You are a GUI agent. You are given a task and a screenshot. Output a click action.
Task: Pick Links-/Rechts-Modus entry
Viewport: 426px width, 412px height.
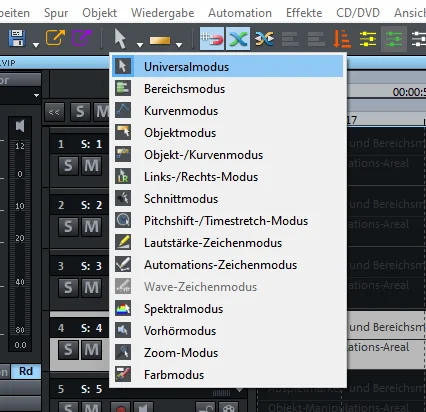(x=228, y=177)
